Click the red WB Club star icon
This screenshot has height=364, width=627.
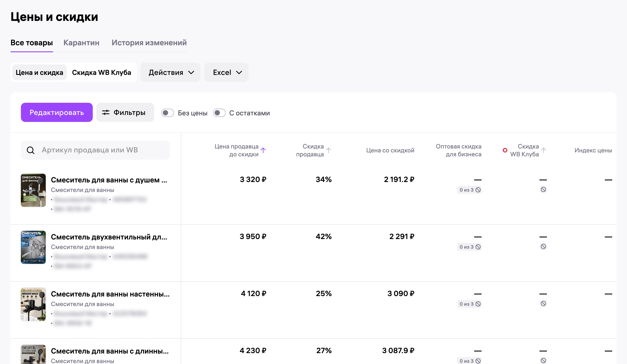(505, 150)
